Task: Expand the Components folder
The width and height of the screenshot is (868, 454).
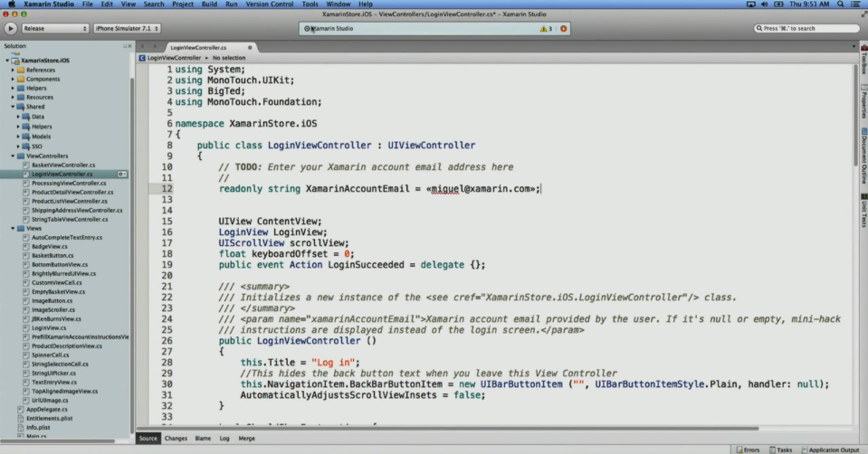Action: 13,79
